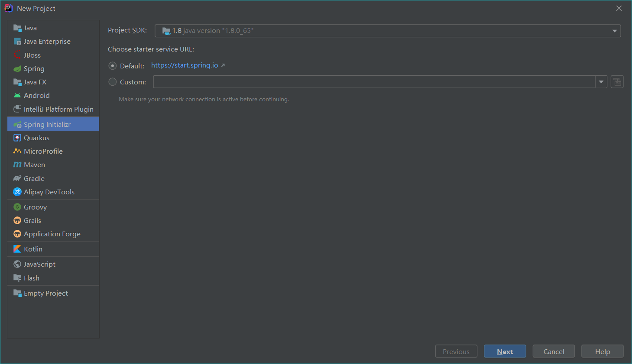This screenshot has height=364, width=632.
Task: Expand the Custom URL history dropdown
Action: coord(601,81)
